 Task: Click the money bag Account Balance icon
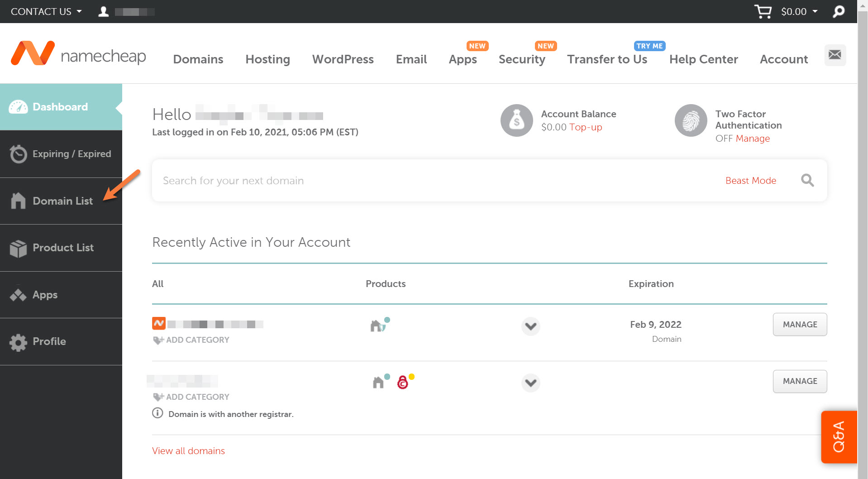click(x=516, y=120)
